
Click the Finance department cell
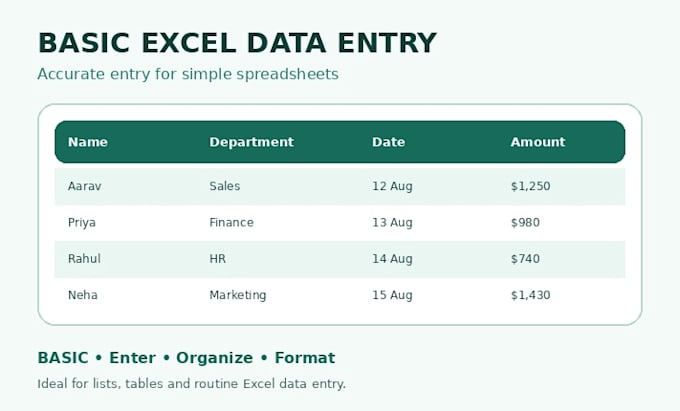[x=231, y=223]
